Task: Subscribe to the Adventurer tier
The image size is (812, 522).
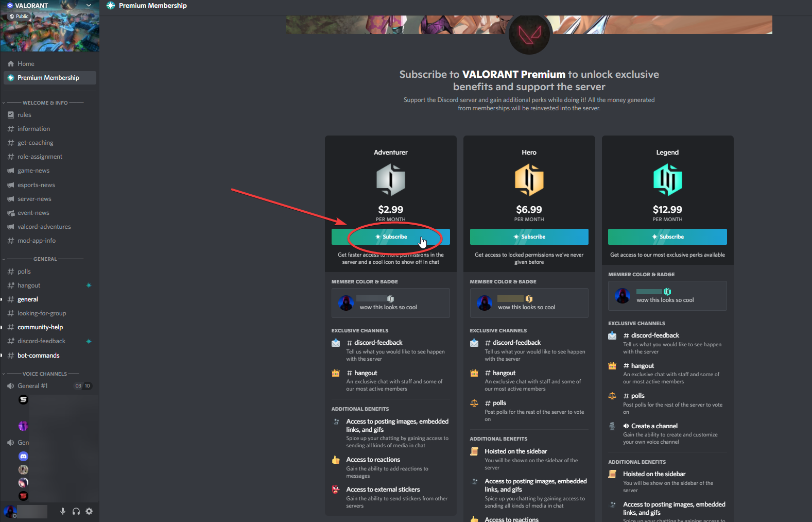Action: pyautogui.click(x=391, y=237)
